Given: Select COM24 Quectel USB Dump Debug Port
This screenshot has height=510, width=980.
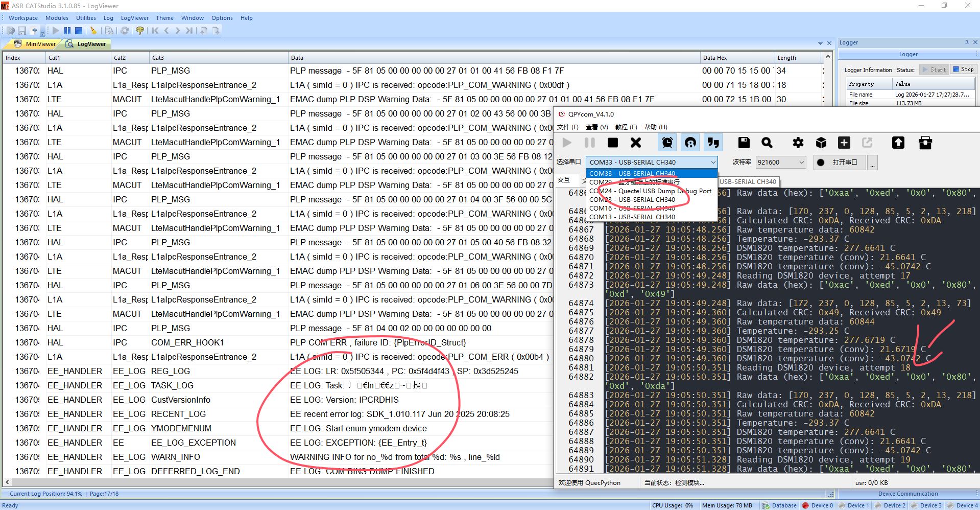Looking at the screenshot, I should click(x=650, y=191).
